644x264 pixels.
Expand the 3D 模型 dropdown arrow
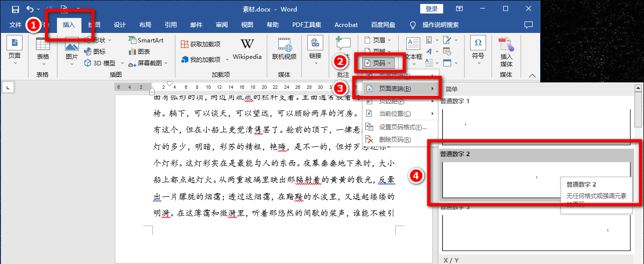pos(121,63)
